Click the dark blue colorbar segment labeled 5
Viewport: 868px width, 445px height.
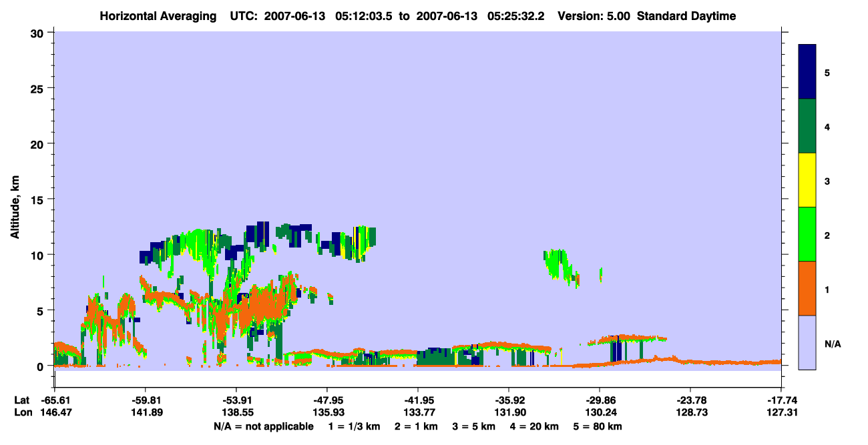807,72
